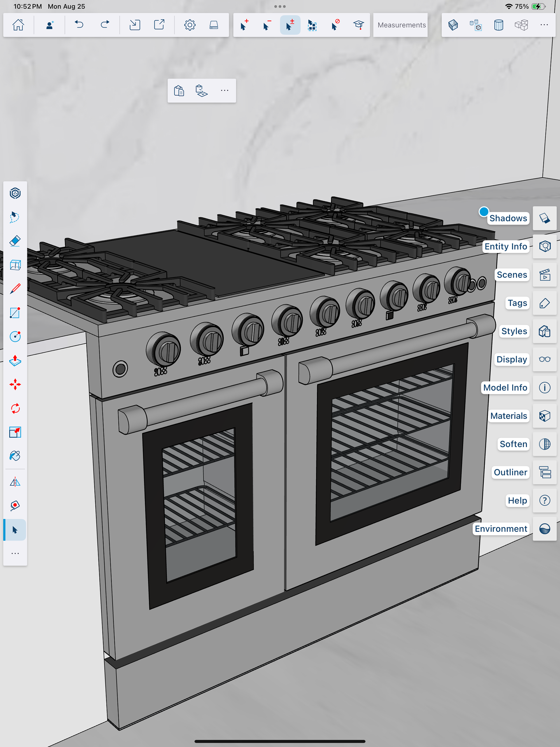This screenshot has width=560, height=747.
Task: Open more options in the paste toolbar
Action: click(x=225, y=90)
